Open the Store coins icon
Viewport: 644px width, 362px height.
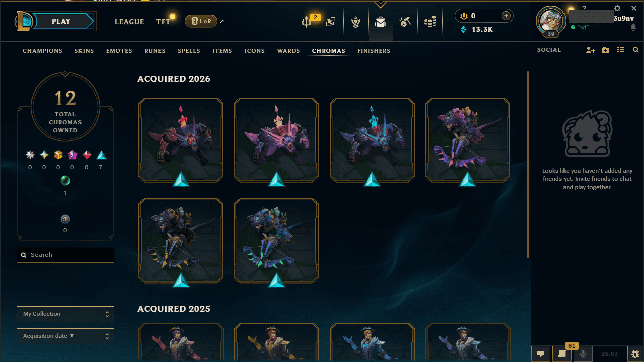(430, 22)
